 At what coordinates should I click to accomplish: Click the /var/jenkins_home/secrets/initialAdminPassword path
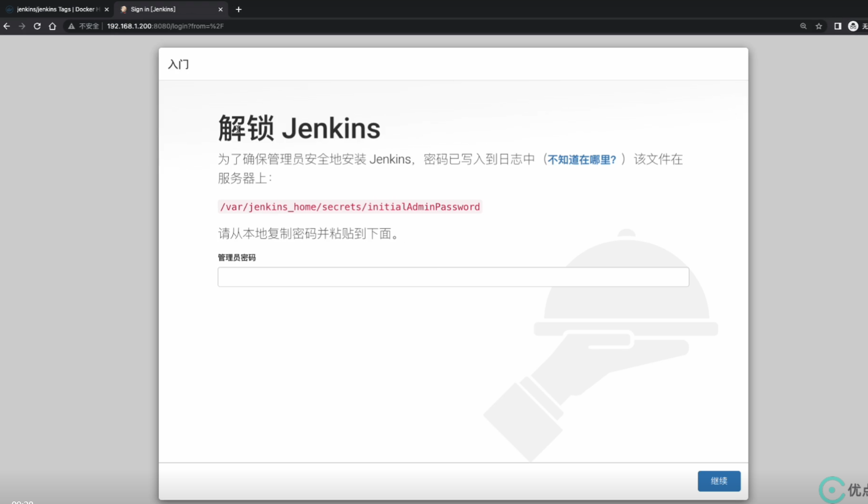point(350,207)
